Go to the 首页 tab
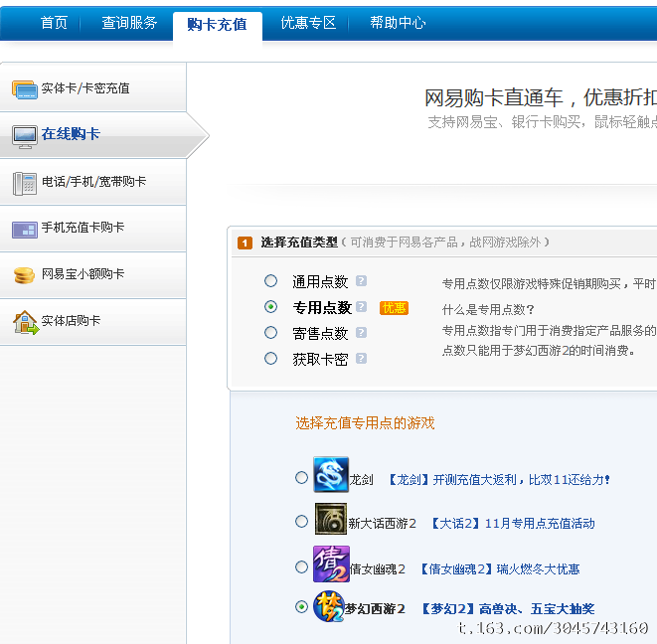This screenshot has height=644, width=657. tap(54, 23)
